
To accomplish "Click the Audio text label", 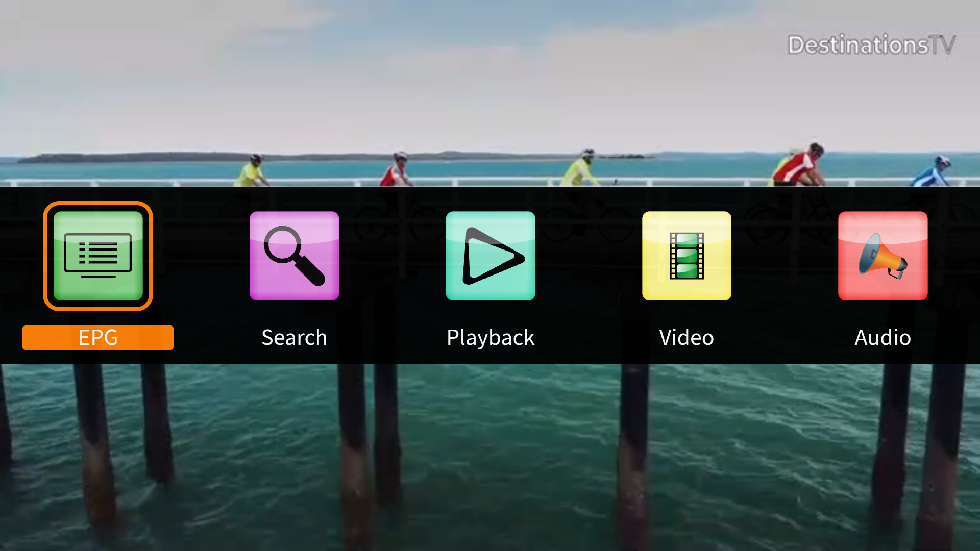I will point(883,338).
